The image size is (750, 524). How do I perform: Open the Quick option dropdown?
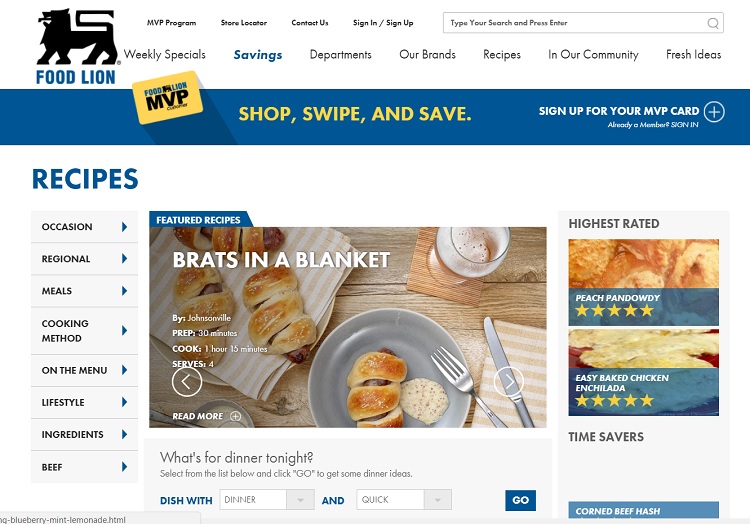click(x=404, y=500)
